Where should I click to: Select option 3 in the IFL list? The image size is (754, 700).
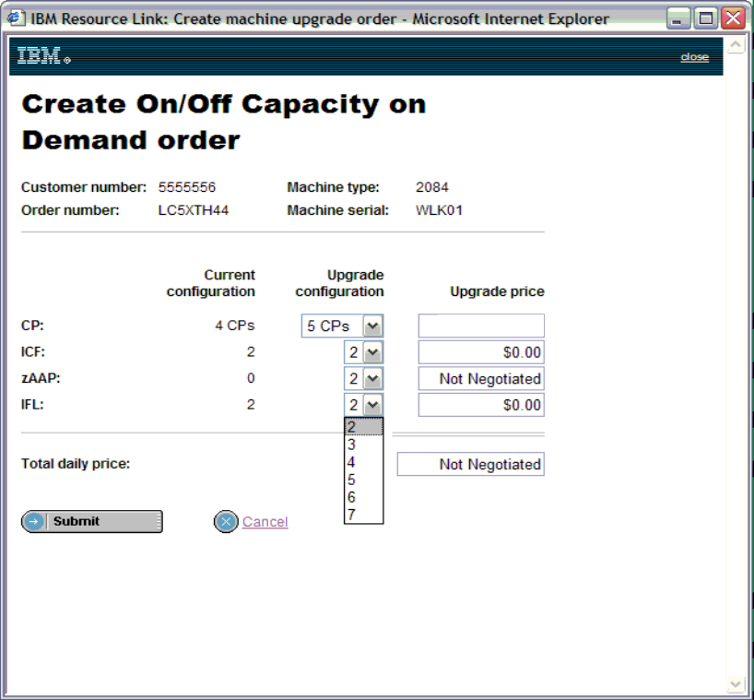pyautogui.click(x=363, y=445)
